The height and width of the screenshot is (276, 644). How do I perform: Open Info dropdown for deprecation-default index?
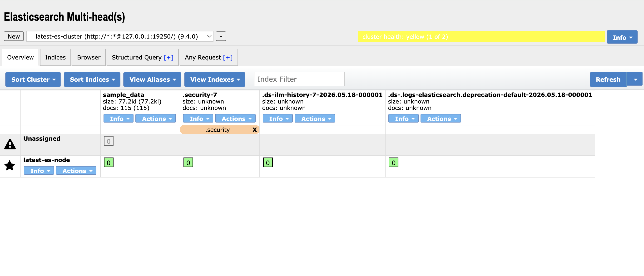pos(403,118)
